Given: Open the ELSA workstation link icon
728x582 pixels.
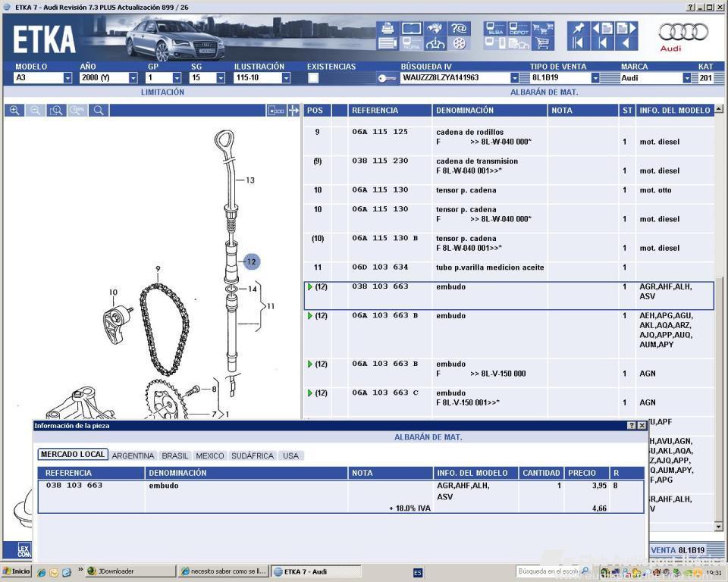Looking at the screenshot, I should pyautogui.click(x=495, y=29).
